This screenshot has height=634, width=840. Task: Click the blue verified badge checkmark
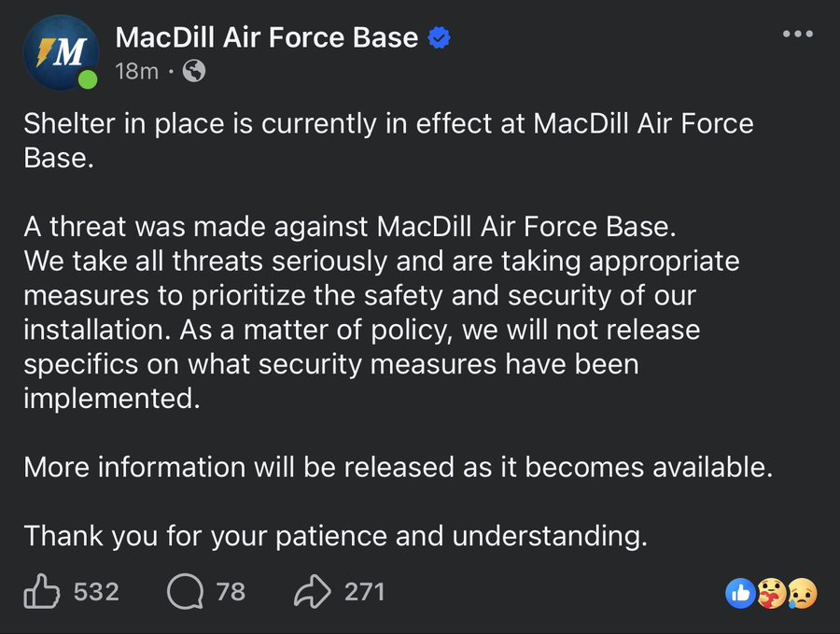point(440,38)
